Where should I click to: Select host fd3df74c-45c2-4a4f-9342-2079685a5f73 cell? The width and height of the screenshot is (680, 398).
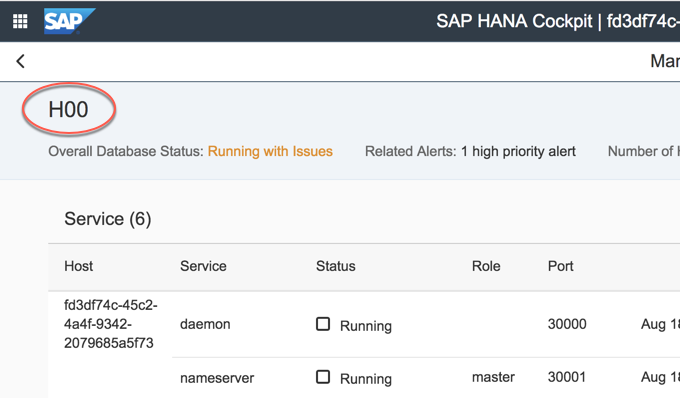point(111,324)
